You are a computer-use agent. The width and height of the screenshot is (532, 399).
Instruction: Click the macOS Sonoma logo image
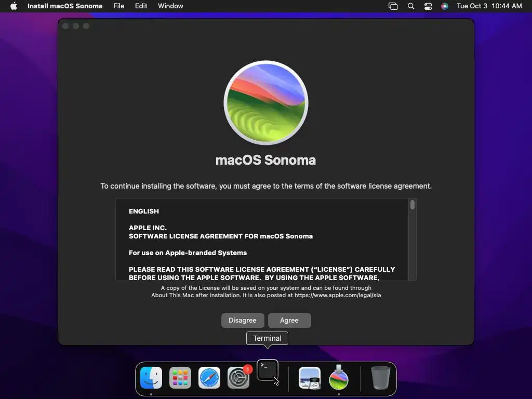tap(266, 103)
